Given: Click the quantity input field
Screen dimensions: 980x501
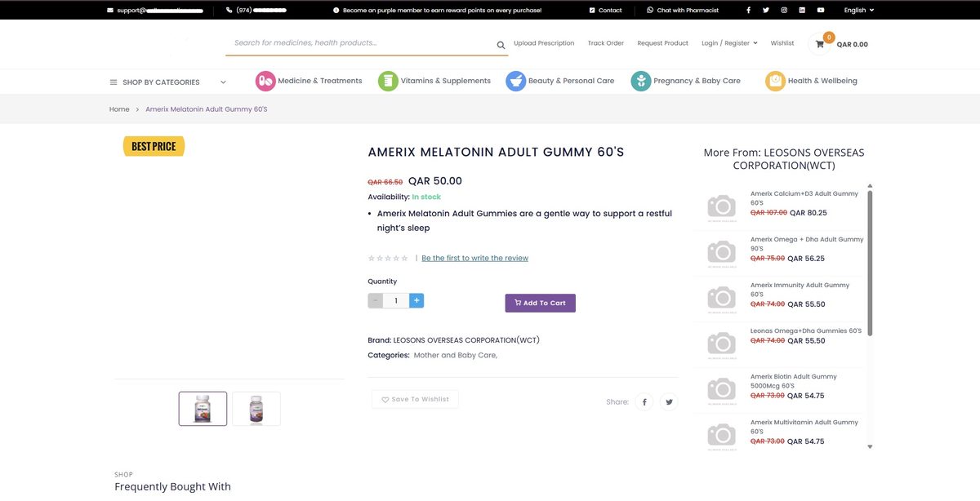Looking at the screenshot, I should 396,300.
